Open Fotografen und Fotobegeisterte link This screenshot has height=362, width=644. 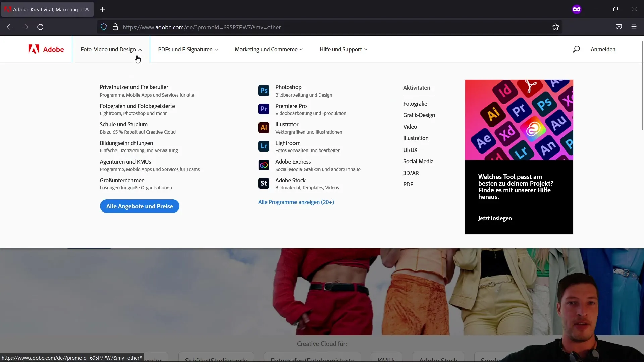pos(137,106)
